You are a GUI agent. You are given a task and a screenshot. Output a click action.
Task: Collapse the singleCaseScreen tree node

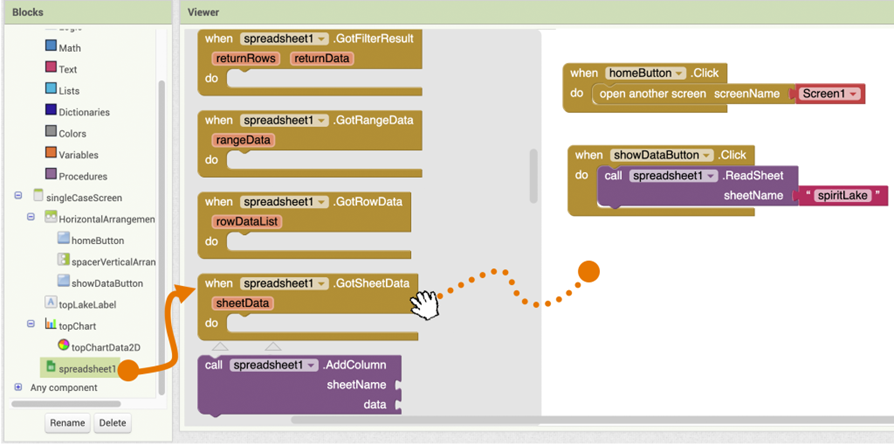tap(18, 196)
